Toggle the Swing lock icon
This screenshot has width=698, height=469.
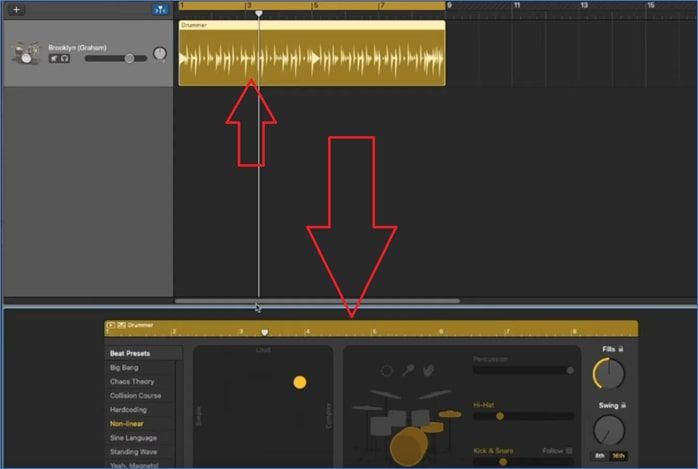(624, 405)
